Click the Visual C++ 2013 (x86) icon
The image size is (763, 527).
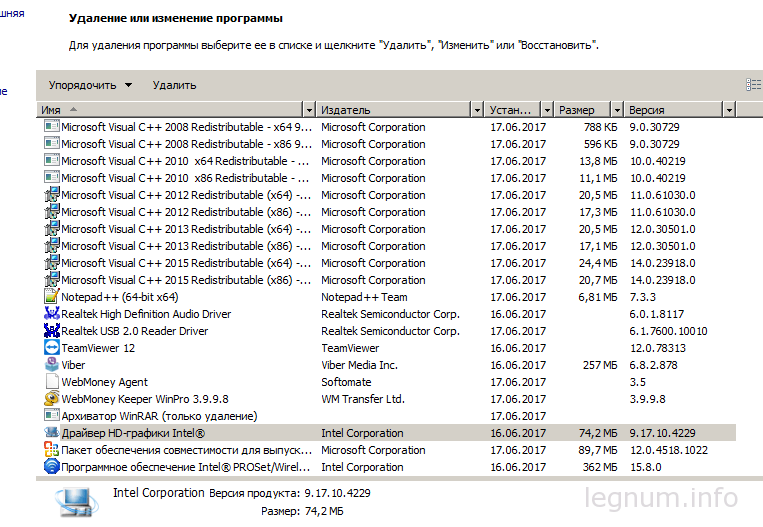[52, 246]
